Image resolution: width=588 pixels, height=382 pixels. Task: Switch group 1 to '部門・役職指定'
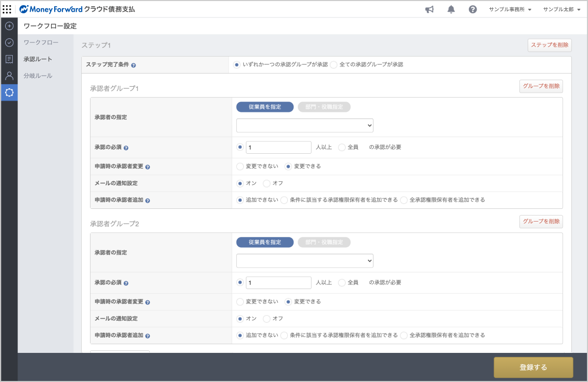click(324, 107)
